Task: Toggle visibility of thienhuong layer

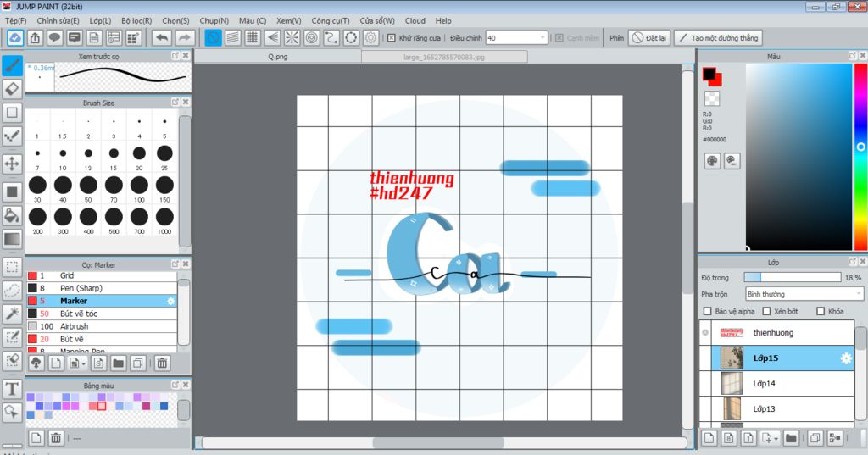Action: pos(705,333)
